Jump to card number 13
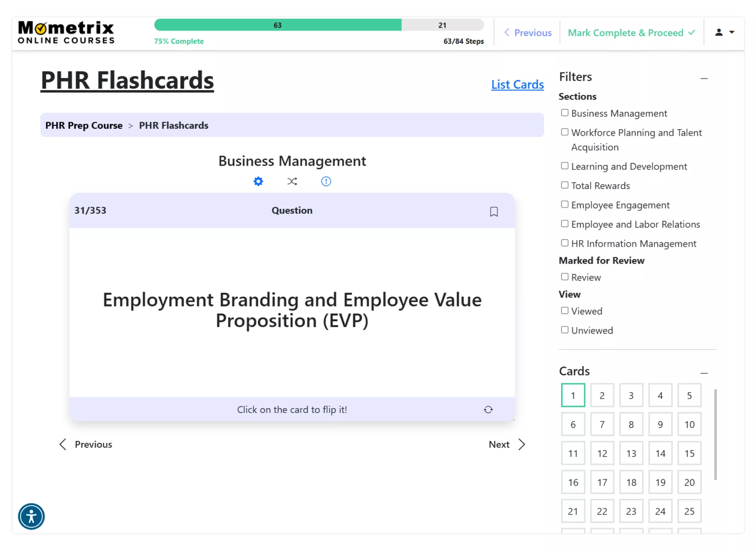The image size is (756, 551). (x=631, y=453)
